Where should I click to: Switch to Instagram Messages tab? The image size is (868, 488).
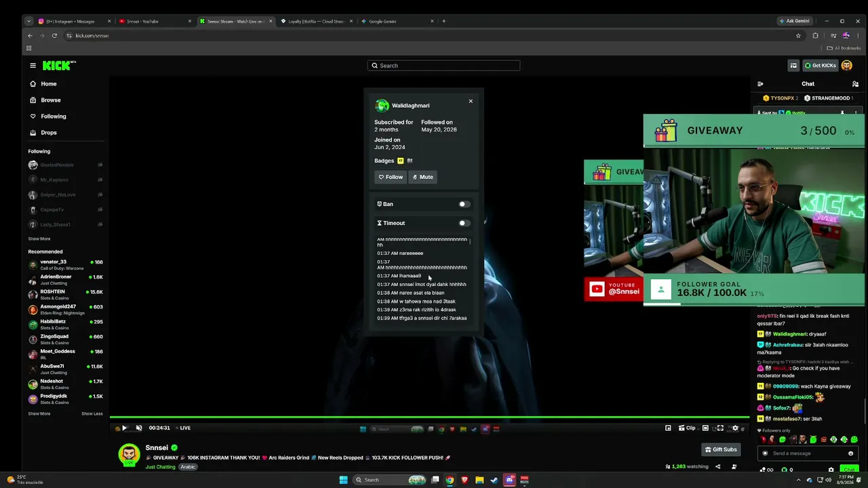(x=73, y=21)
